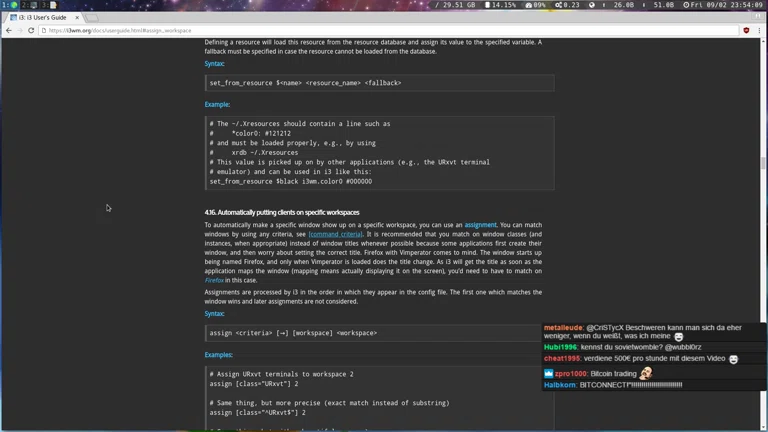Click the 29.51 GB disk status entry
This screenshot has width=768, height=432.
pos(455,5)
